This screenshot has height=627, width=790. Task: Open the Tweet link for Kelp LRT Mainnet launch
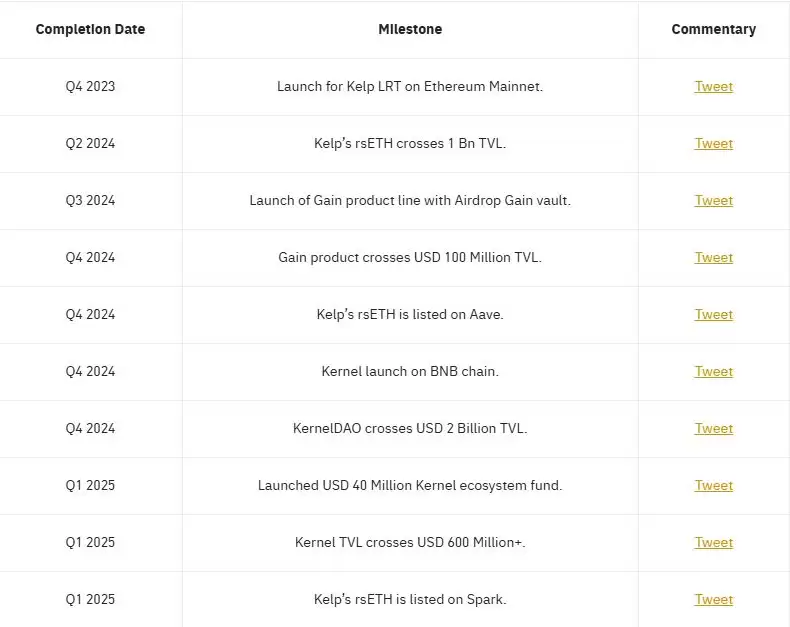pyautogui.click(x=713, y=86)
